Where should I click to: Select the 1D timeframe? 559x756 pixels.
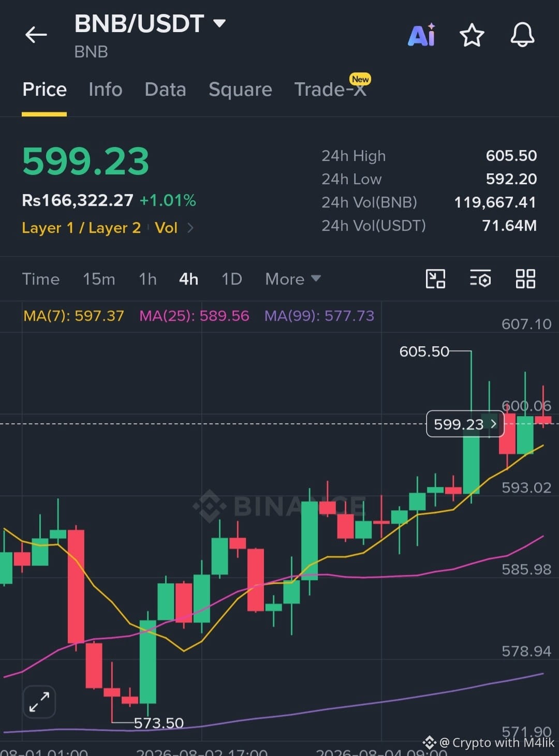[232, 279]
